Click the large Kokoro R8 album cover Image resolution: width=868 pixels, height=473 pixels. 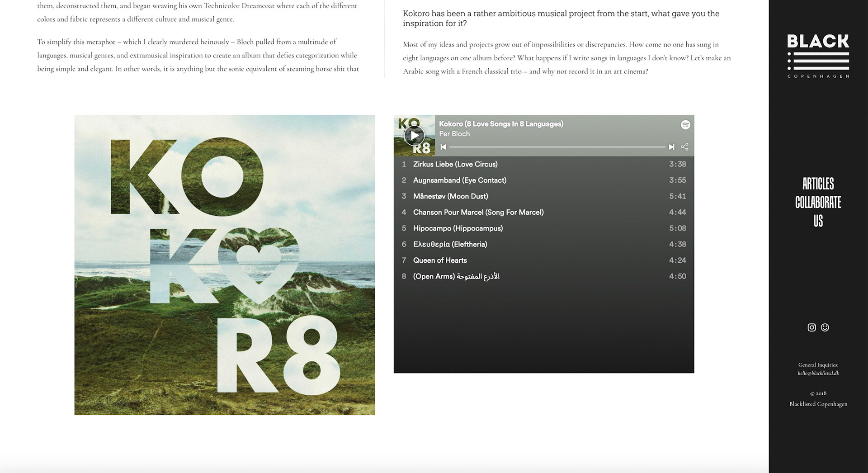pos(225,265)
